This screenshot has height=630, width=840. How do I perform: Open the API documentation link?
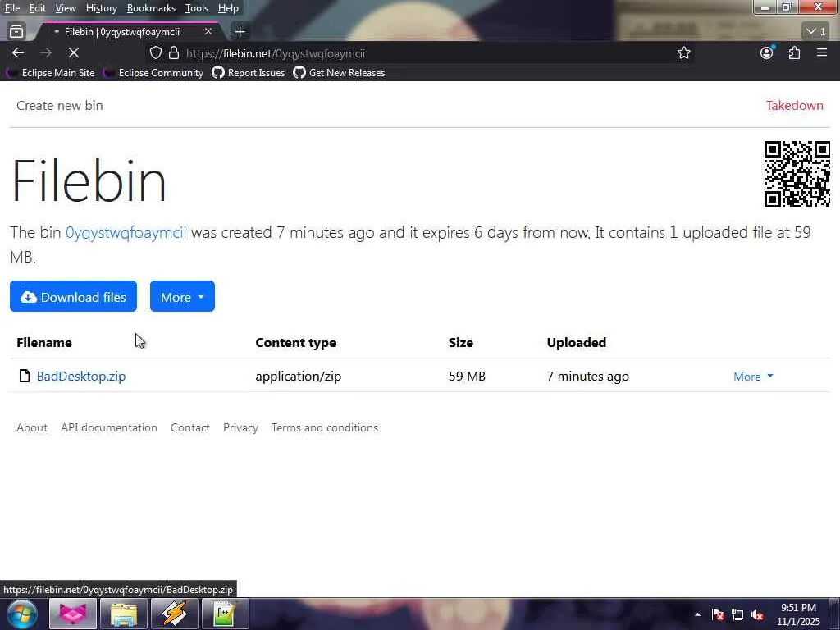click(109, 427)
